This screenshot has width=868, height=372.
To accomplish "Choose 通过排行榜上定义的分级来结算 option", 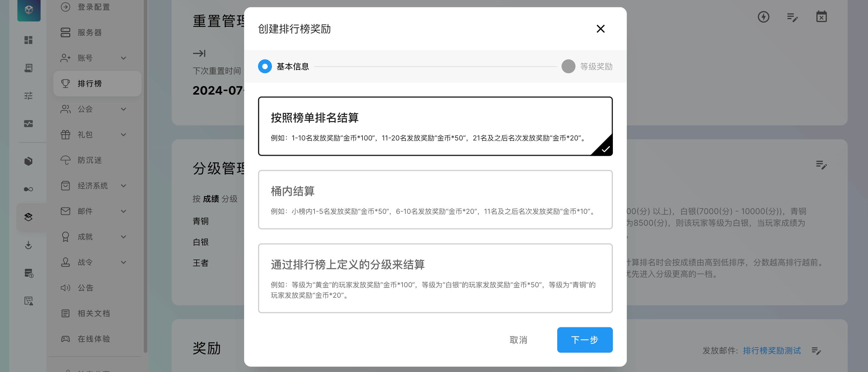I will coord(435,278).
